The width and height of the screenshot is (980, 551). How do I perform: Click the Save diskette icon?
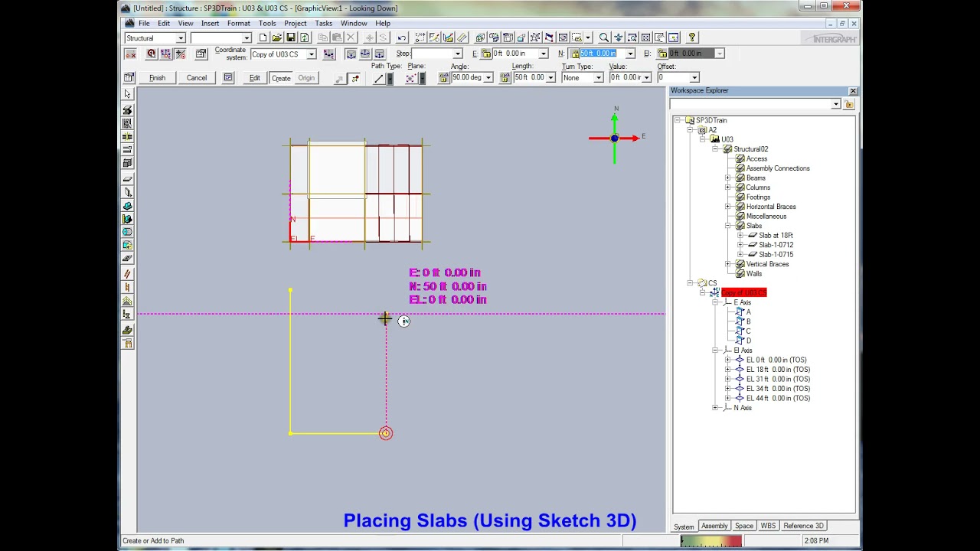pos(291,37)
